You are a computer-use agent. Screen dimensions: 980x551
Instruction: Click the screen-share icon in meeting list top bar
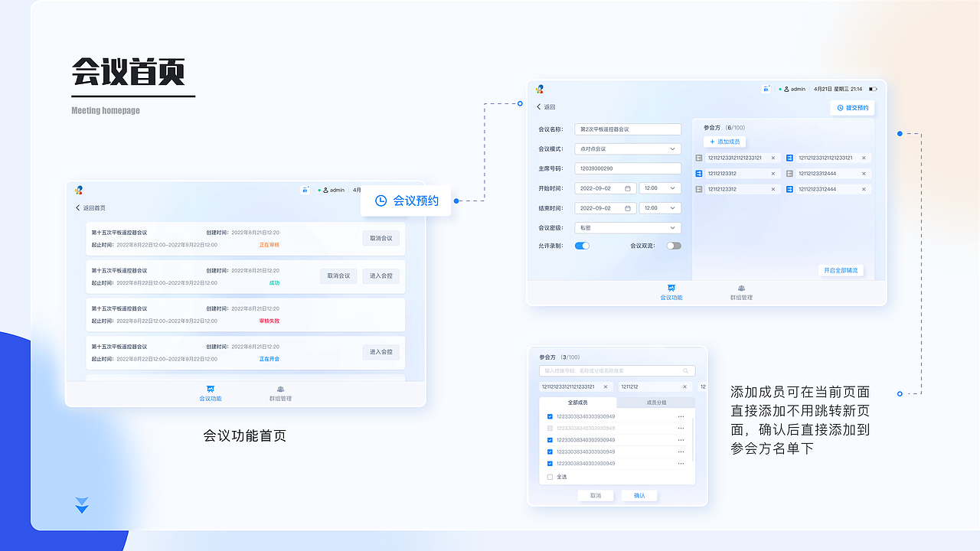point(305,190)
